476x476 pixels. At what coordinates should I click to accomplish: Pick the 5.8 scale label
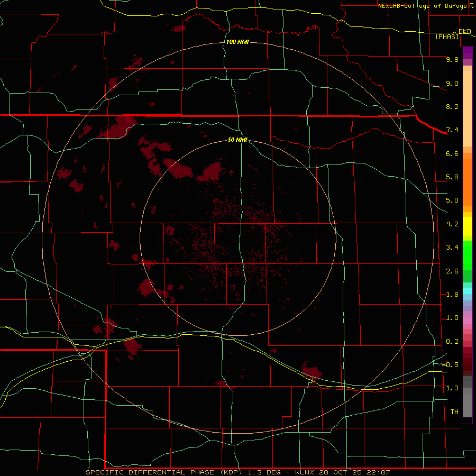click(452, 177)
